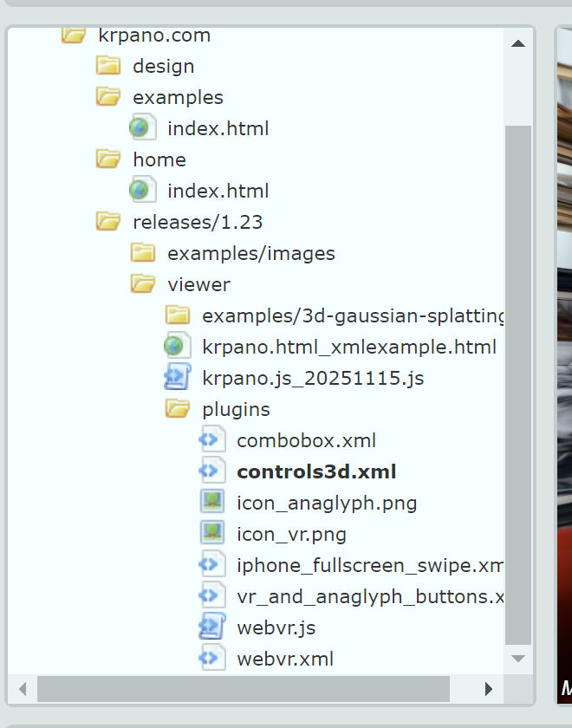This screenshot has height=728, width=572.
Task: Click the icon_vr.png image file icon
Action: (212, 534)
